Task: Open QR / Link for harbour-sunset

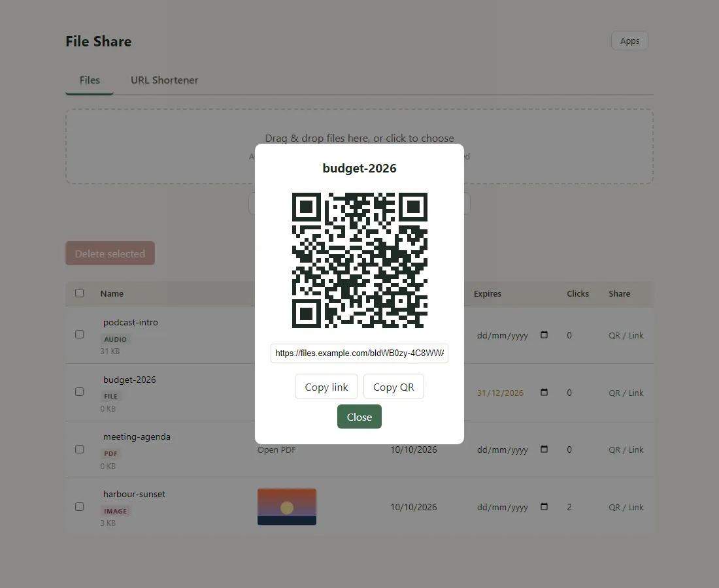Action: pos(626,508)
